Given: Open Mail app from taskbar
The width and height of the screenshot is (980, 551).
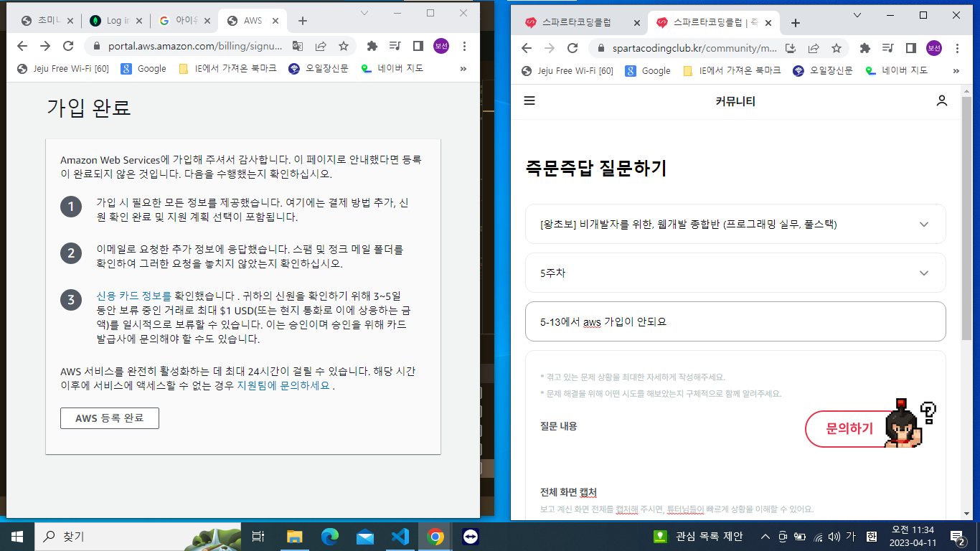Looking at the screenshot, I should point(364,536).
